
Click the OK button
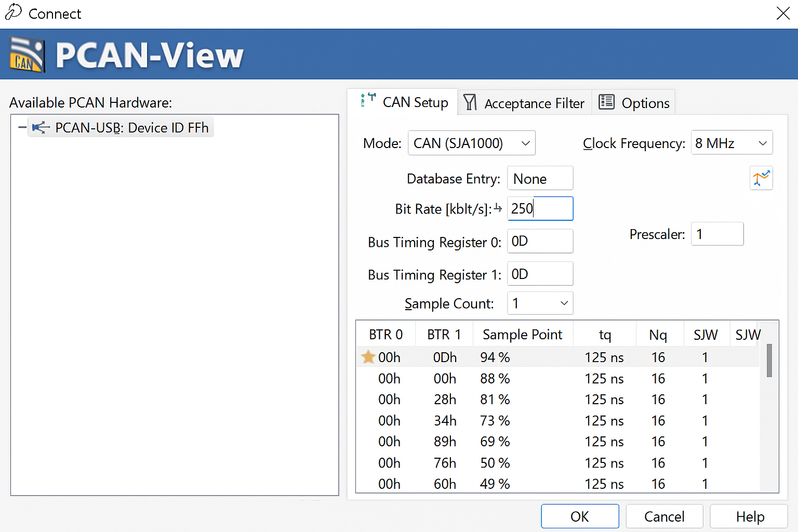tap(580, 516)
